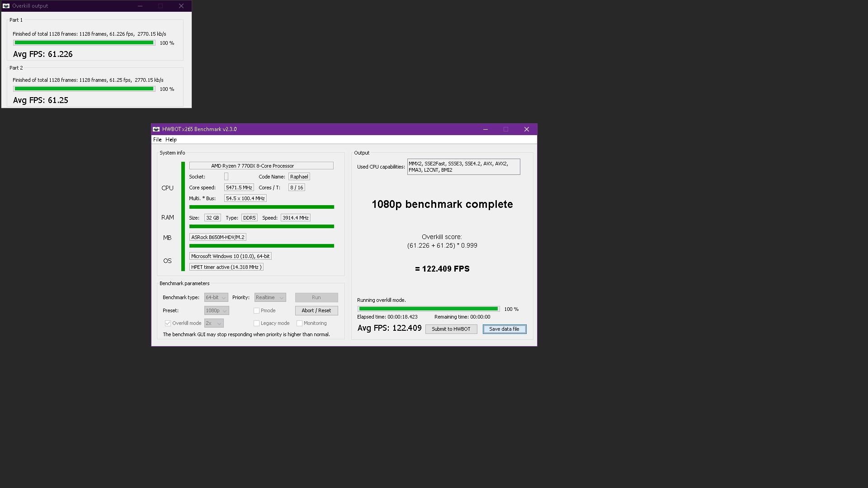Open the Priority Realtime dropdown
The width and height of the screenshot is (868, 488).
[x=270, y=297]
